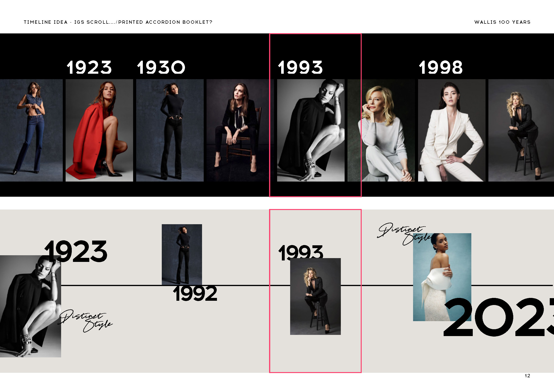554x392 pixels.
Task: Select the large black 1923 heading below
Action: [76, 251]
